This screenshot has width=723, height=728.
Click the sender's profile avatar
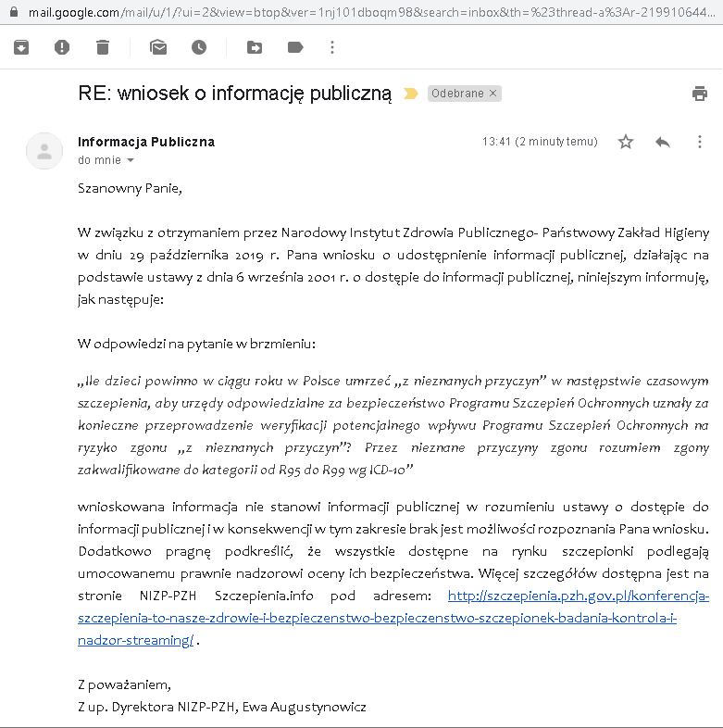(44, 151)
